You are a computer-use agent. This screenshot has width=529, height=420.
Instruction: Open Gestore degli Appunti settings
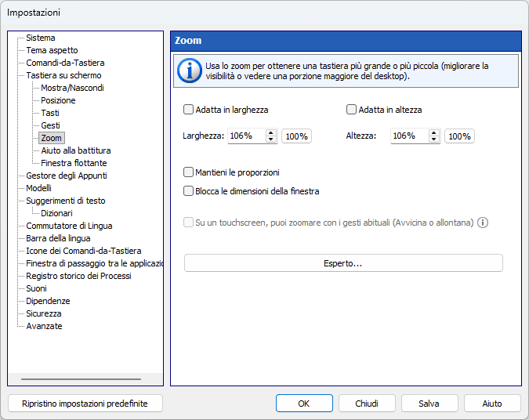tap(67, 176)
